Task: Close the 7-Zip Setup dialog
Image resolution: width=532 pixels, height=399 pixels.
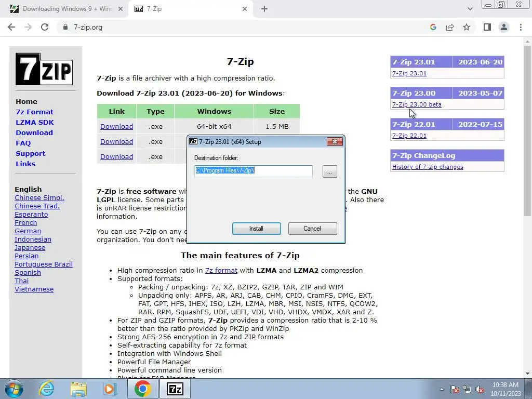Action: [335, 142]
